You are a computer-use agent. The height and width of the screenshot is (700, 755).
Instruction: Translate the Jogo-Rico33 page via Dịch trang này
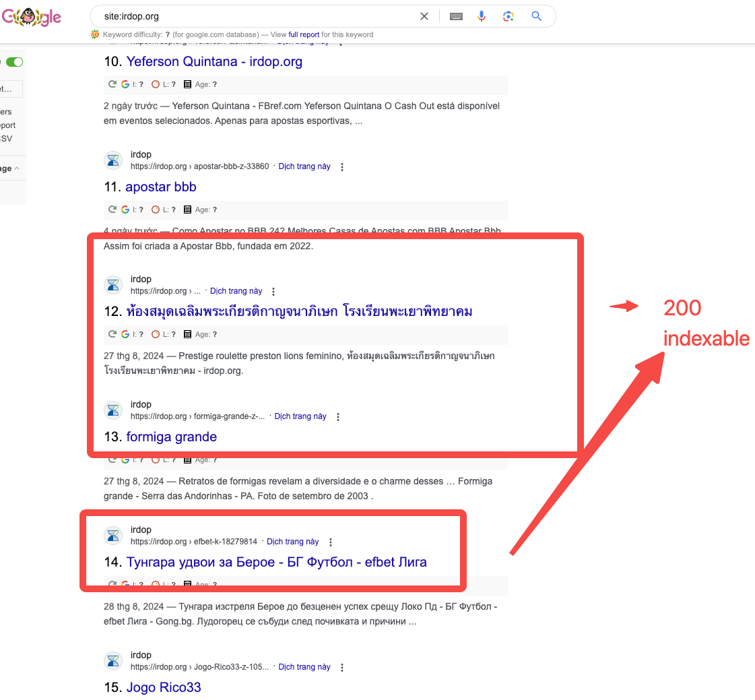click(304, 667)
